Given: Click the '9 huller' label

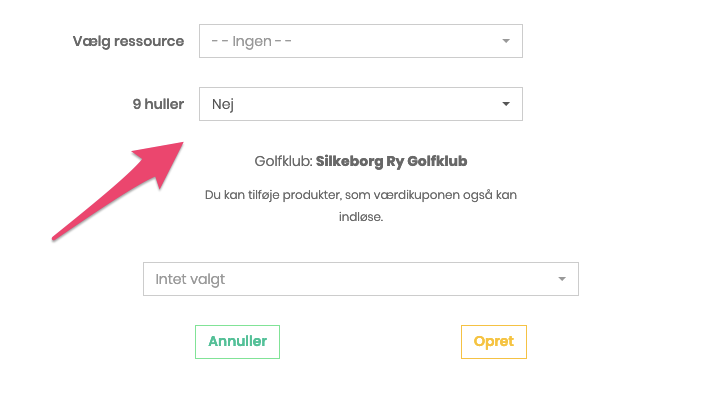Looking at the screenshot, I should 158,104.
